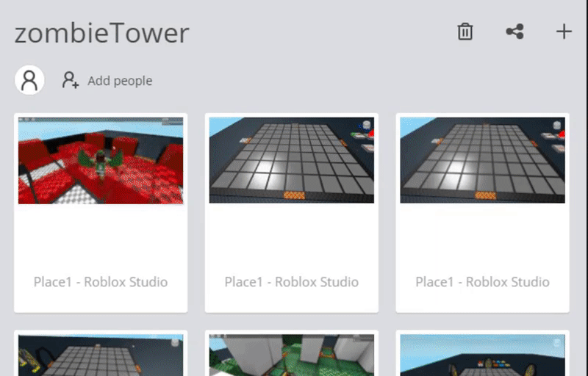Click the plus add icon
This screenshot has width=588, height=376.
click(564, 32)
